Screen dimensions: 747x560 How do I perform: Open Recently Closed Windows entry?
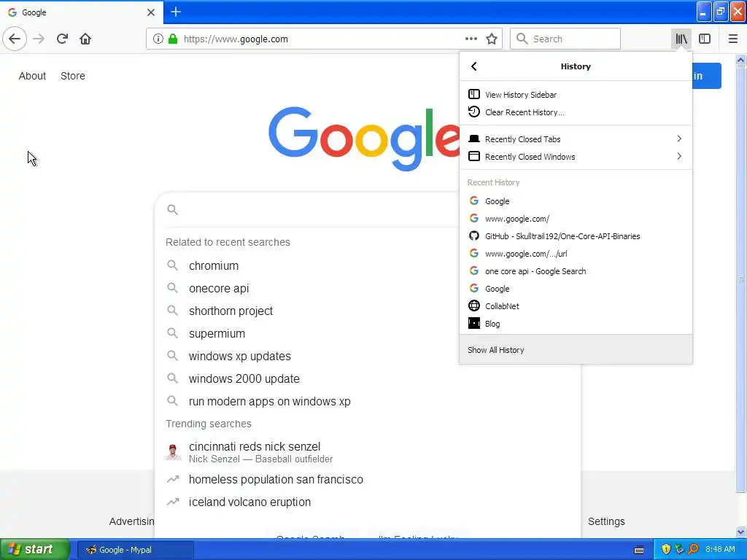coord(576,156)
